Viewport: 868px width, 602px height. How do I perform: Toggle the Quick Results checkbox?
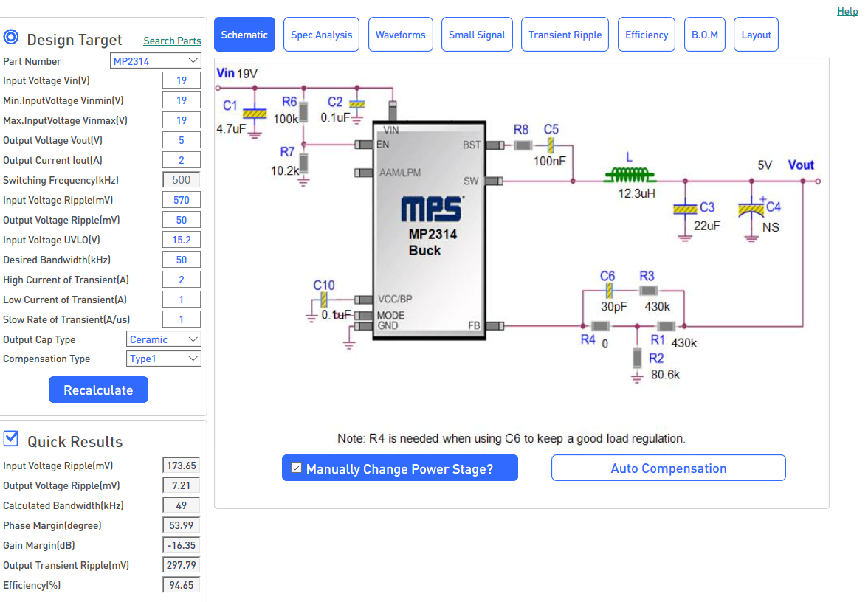click(x=11, y=439)
